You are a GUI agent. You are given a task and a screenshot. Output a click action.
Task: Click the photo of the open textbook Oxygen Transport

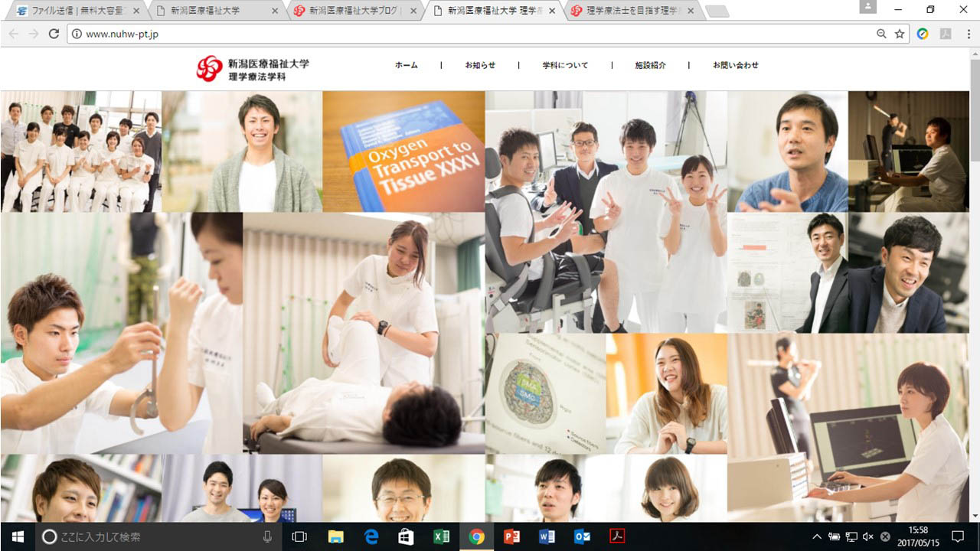point(403,152)
